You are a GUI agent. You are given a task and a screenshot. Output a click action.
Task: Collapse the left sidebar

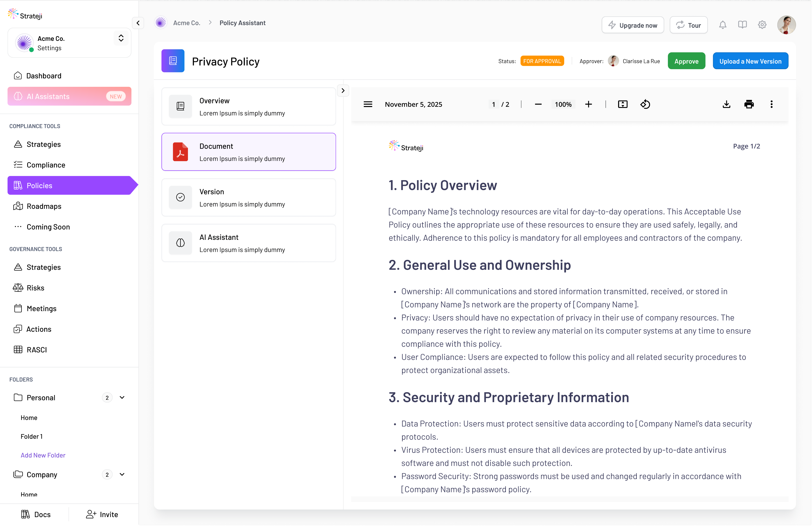[x=138, y=23]
